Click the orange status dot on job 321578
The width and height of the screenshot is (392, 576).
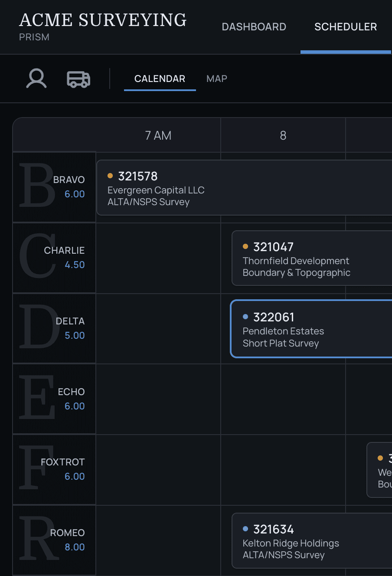pyautogui.click(x=110, y=176)
